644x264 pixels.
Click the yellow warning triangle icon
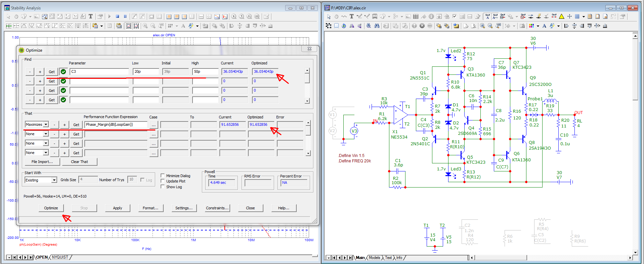(x=562, y=16)
